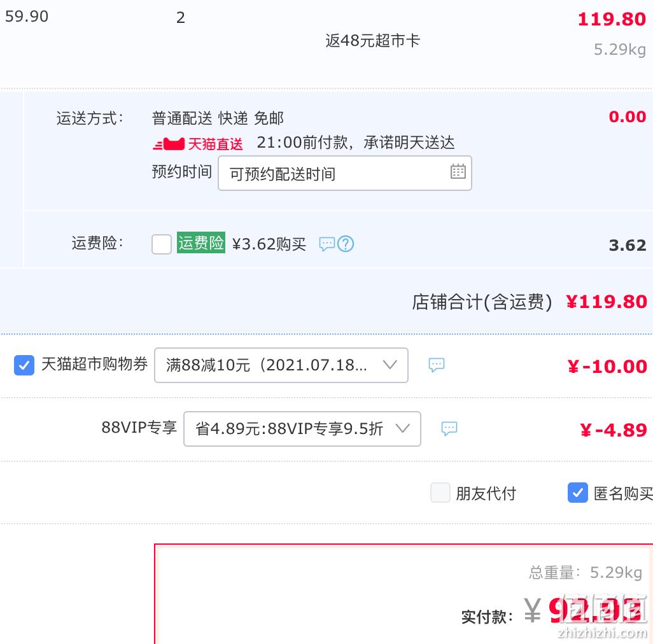Expand the 满88减10元 coupon dropdown
The height and width of the screenshot is (644, 653).
point(281,365)
